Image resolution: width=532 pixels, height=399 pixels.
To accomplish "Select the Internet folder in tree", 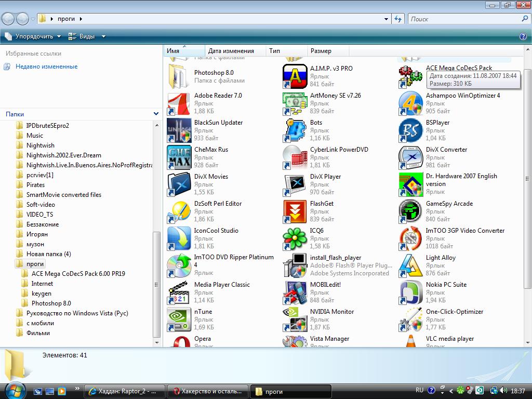I will pyautogui.click(x=42, y=284).
